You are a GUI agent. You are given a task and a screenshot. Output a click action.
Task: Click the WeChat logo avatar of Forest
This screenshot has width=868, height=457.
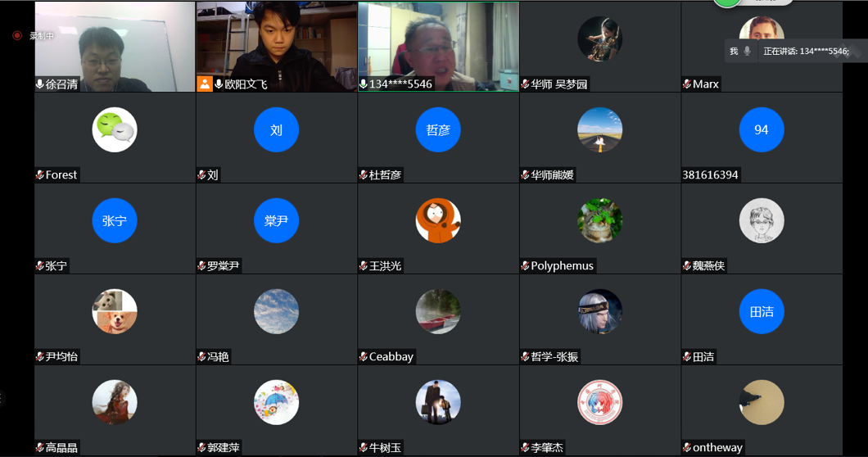(115, 130)
